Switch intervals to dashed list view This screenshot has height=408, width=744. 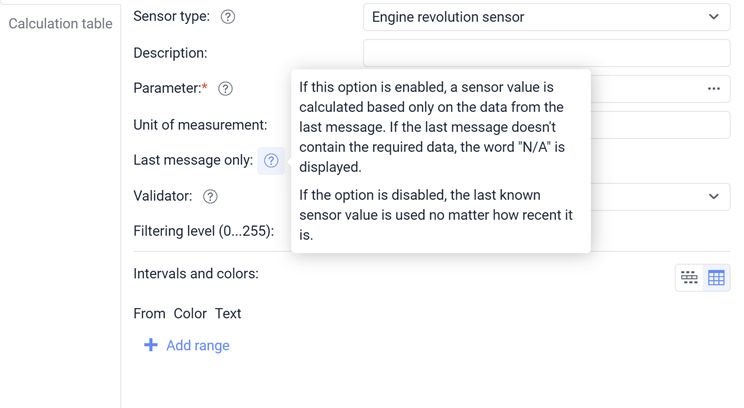click(689, 278)
